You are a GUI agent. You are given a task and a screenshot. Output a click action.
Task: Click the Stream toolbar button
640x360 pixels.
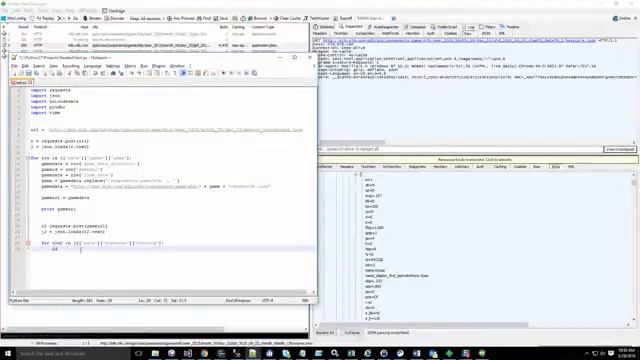92,18
